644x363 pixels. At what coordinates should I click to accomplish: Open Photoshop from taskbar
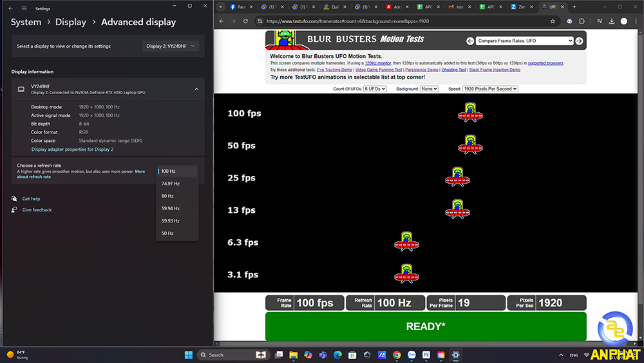426,355
